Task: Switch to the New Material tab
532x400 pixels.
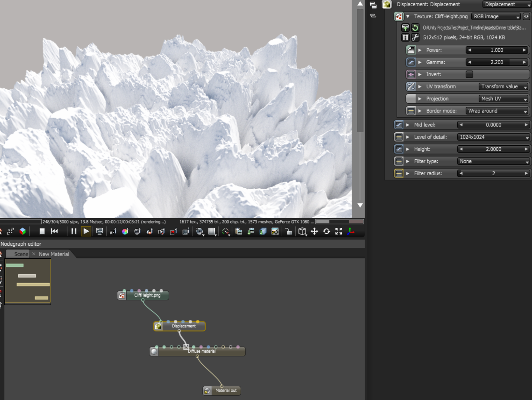Action: pos(54,254)
